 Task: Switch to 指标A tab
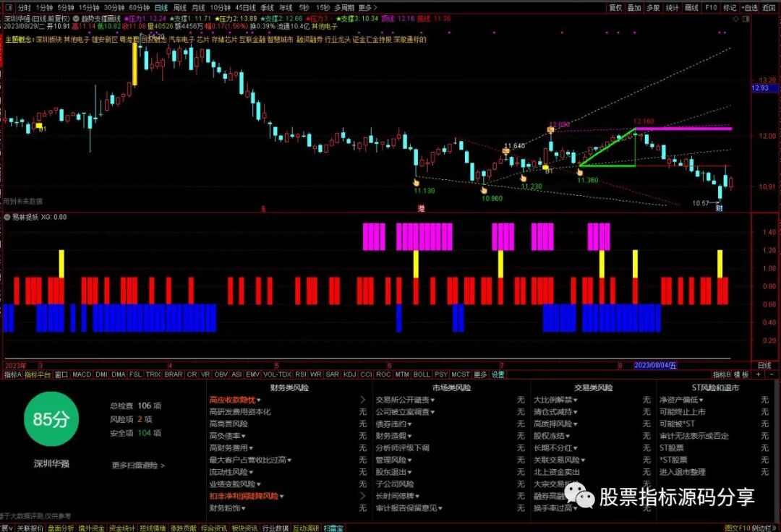(x=13, y=374)
